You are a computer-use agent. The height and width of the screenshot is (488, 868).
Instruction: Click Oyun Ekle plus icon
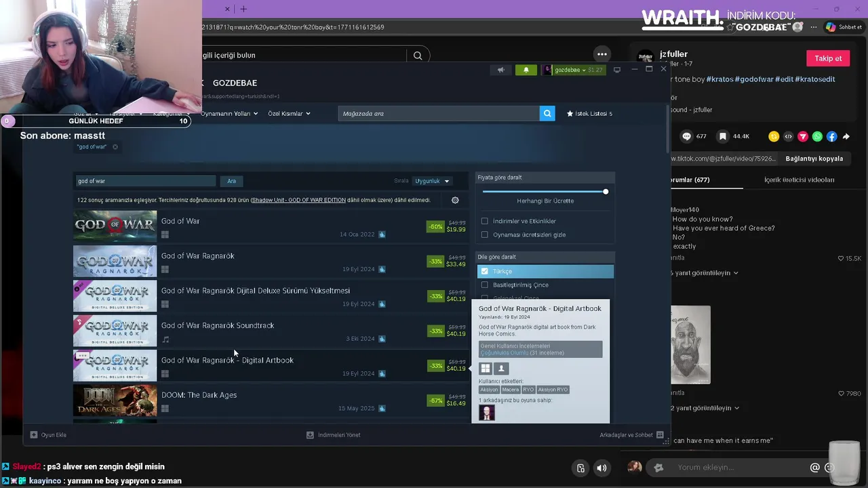point(34,435)
